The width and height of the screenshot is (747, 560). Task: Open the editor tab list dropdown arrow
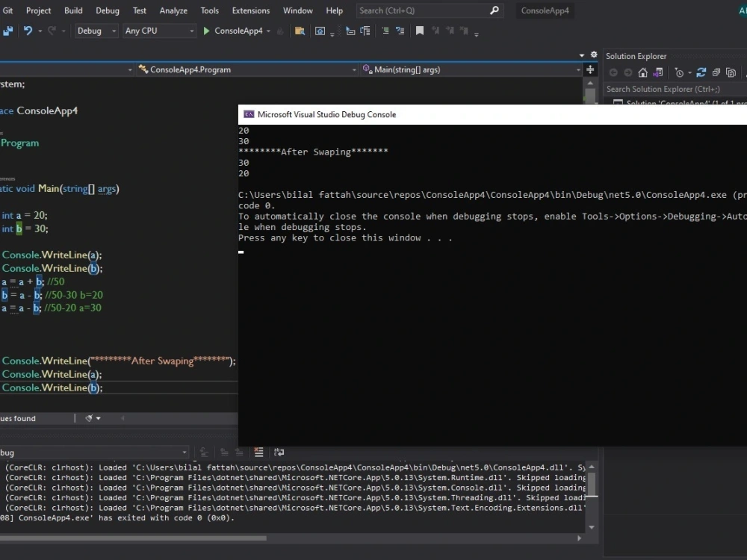[x=582, y=55]
